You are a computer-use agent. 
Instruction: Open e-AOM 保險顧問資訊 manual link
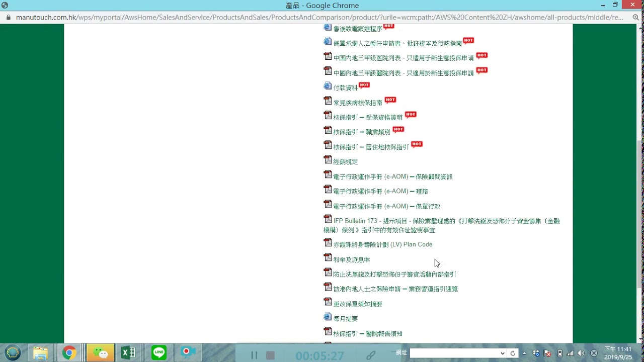click(x=392, y=176)
